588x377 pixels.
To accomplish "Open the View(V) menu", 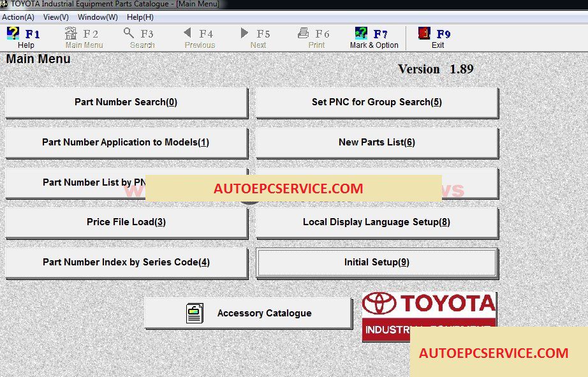I will point(56,17).
